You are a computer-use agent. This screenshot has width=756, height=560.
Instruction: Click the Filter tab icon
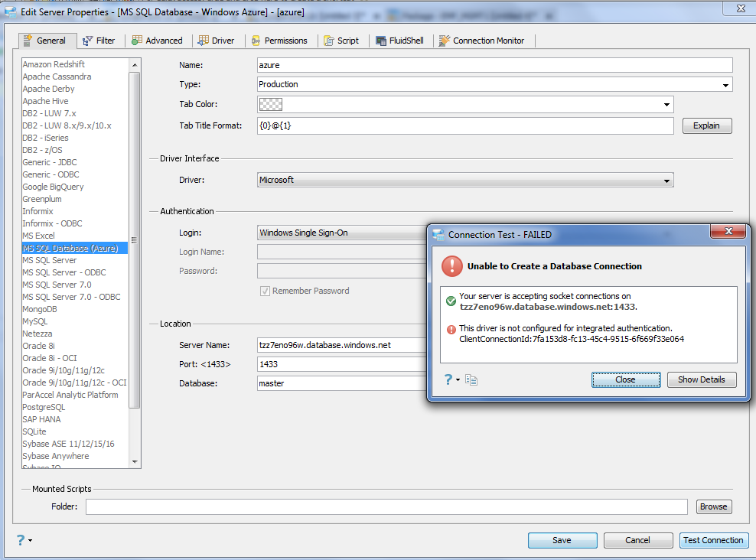pyautogui.click(x=88, y=41)
